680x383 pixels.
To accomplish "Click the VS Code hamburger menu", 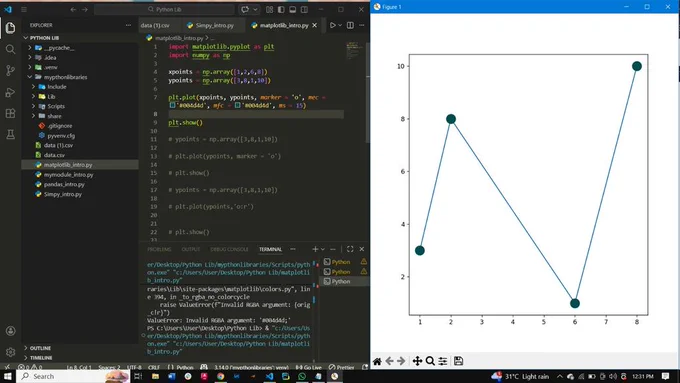I will coord(24,9).
